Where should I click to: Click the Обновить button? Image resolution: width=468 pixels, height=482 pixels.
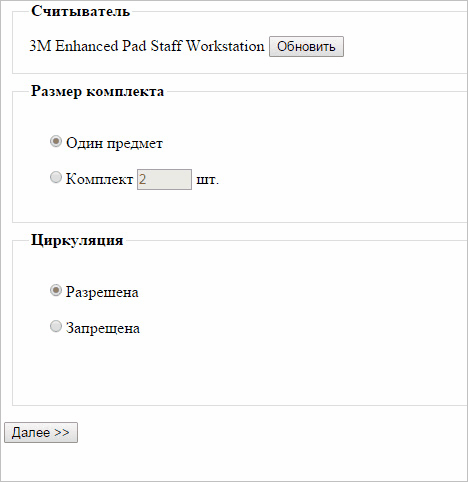[306, 47]
